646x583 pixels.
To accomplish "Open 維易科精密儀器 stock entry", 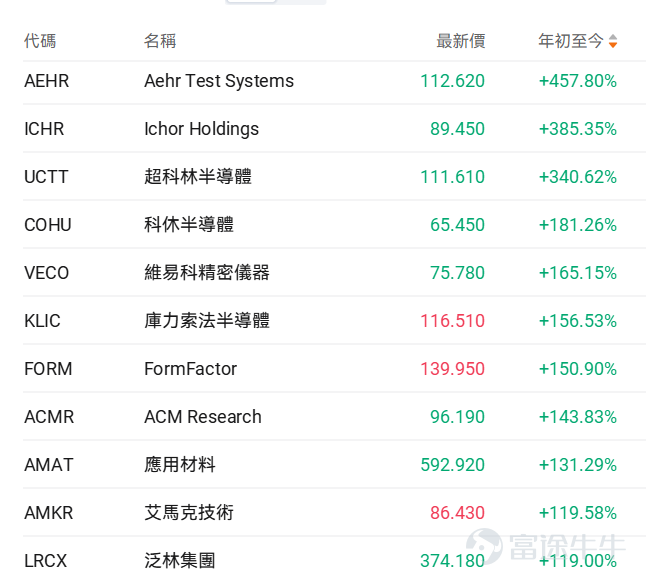I will coord(207,273).
